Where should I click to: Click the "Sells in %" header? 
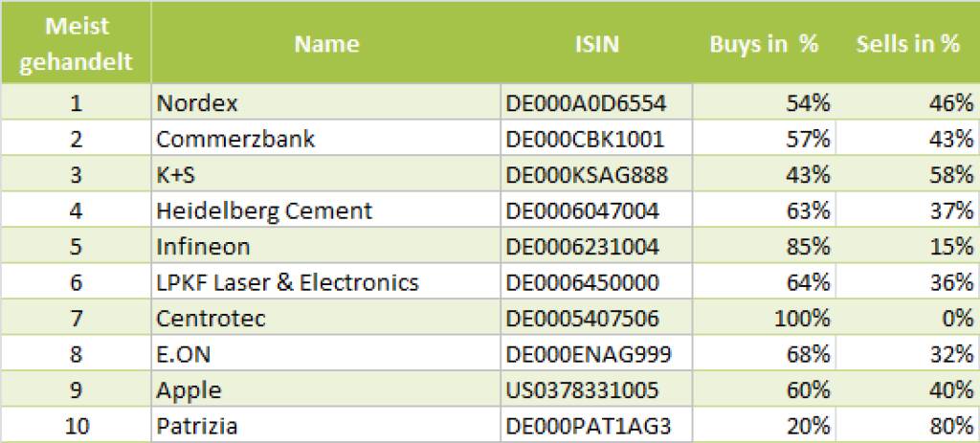(x=907, y=44)
